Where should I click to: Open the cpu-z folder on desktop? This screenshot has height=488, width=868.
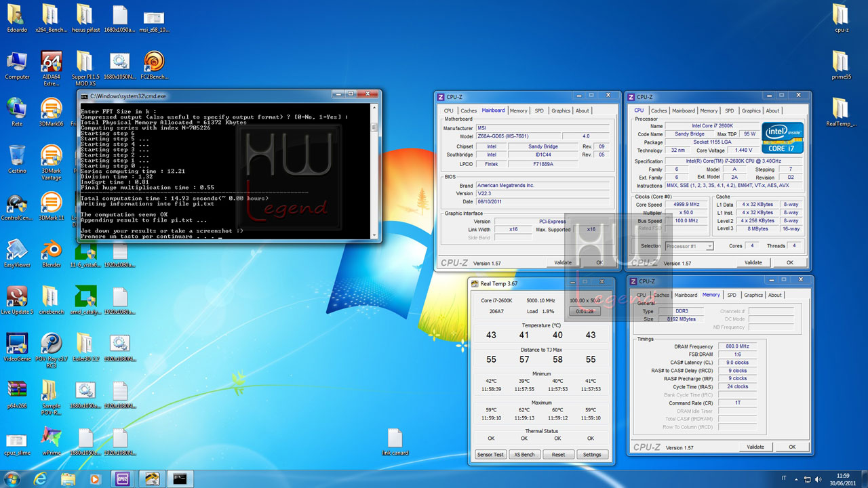point(841,19)
